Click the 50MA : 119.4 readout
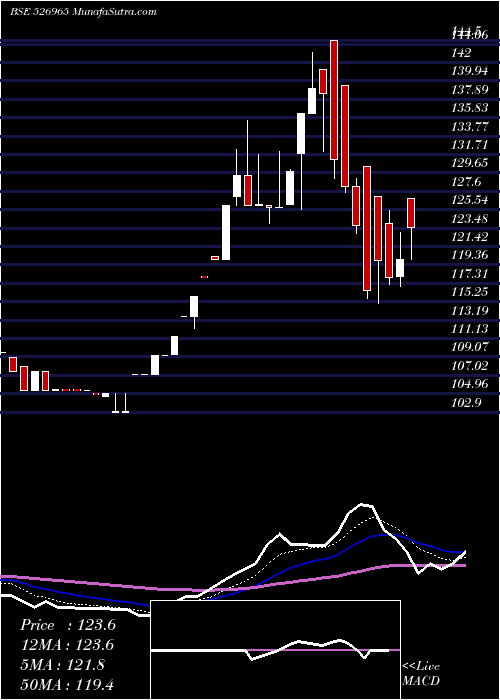Screen dimensions: 500x700 66,684
